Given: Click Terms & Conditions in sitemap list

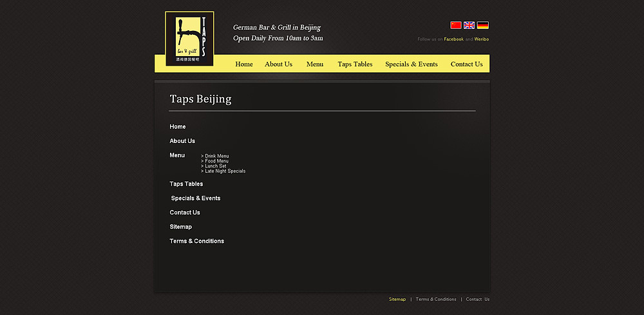Looking at the screenshot, I should (196, 241).
